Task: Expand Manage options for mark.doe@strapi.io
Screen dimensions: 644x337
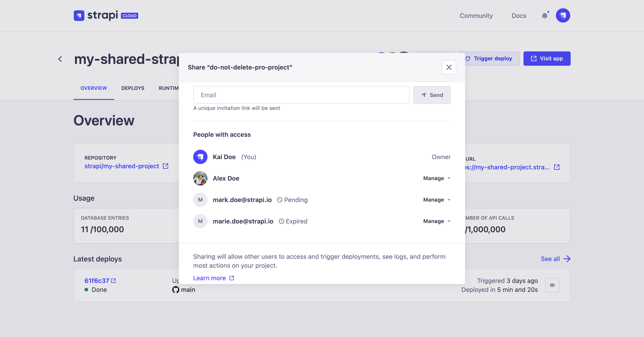Action: point(436,200)
